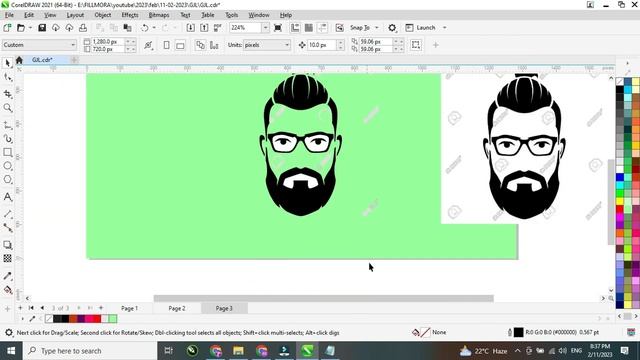The width and height of the screenshot is (640, 360).
Task: Expand the zoom level 224% dropdown
Action: 265,28
